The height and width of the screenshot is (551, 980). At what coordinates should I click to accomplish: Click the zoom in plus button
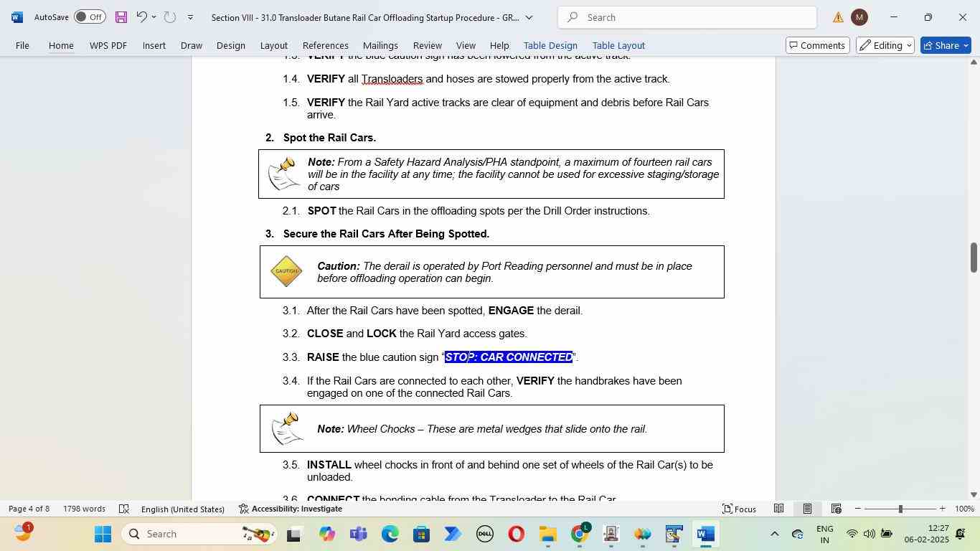[942, 509]
